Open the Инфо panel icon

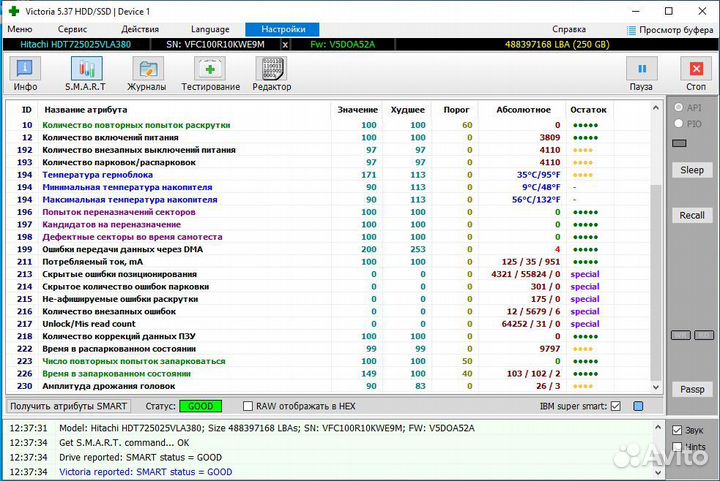pyautogui.click(x=25, y=69)
